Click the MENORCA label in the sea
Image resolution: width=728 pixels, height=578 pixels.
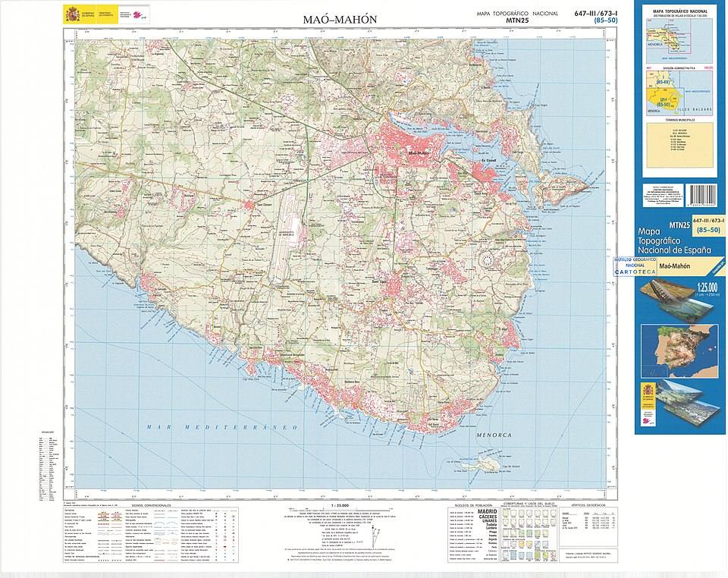click(x=494, y=435)
